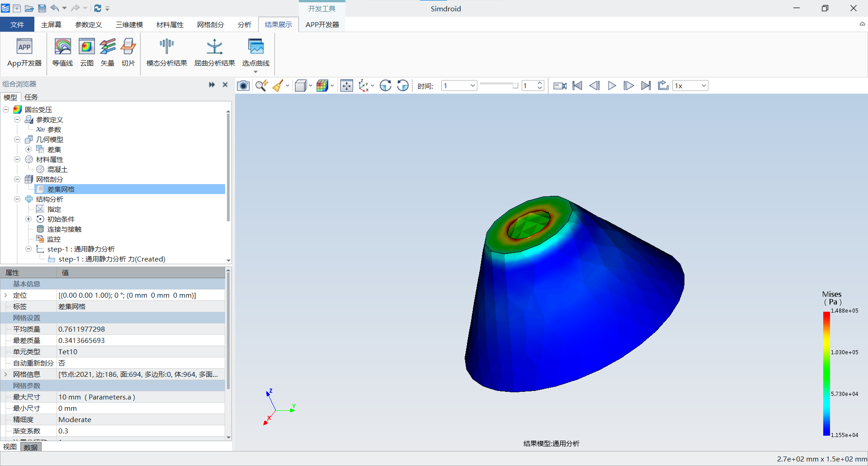This screenshot has width=868, height=466.
Task: Open the 选点曲线 point curve tool
Action: click(x=256, y=55)
